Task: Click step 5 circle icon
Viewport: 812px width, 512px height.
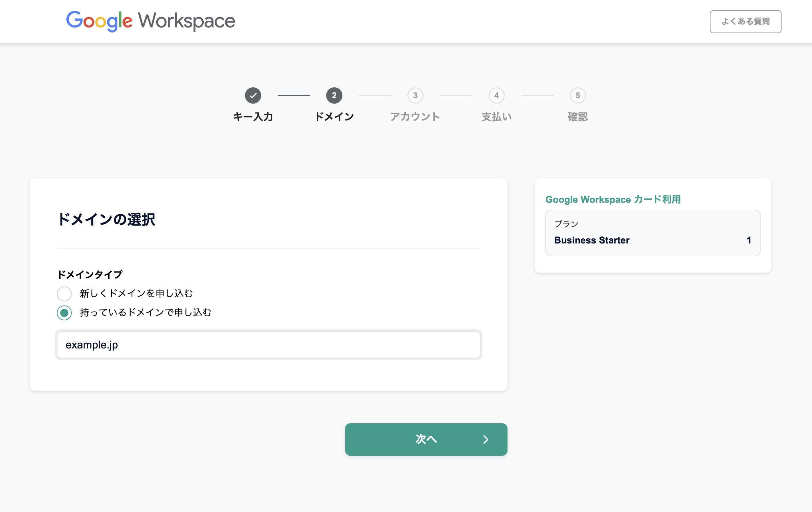Action: [578, 95]
